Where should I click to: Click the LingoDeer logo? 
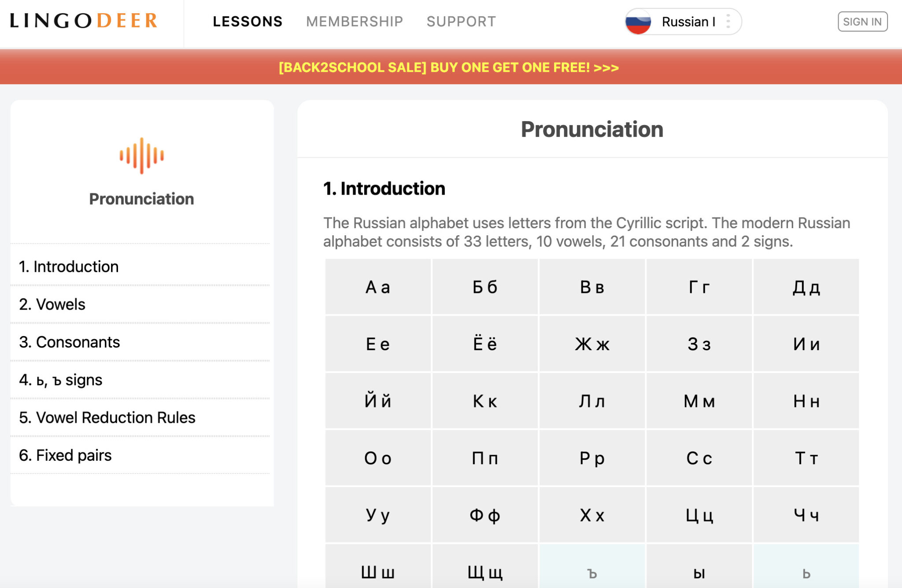click(84, 21)
